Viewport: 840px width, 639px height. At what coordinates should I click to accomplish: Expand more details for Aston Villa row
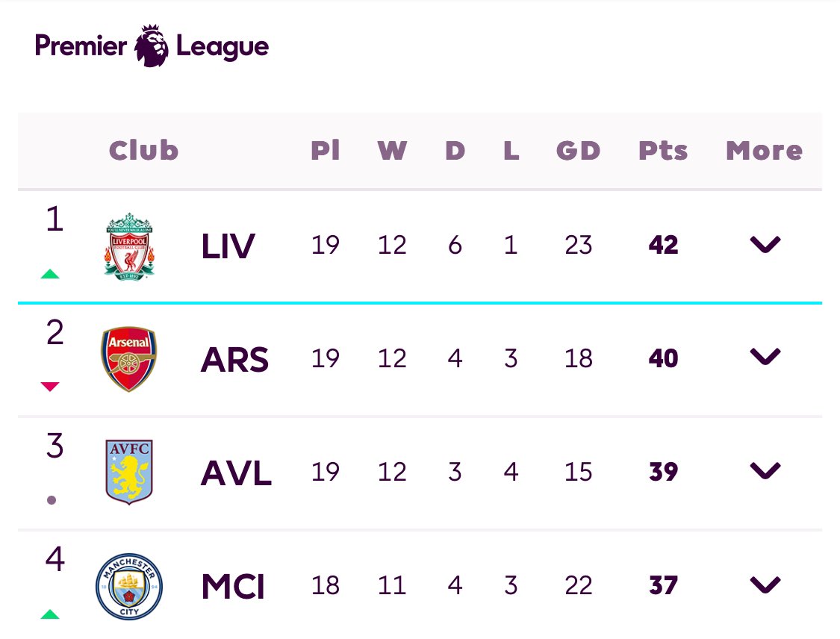click(765, 470)
